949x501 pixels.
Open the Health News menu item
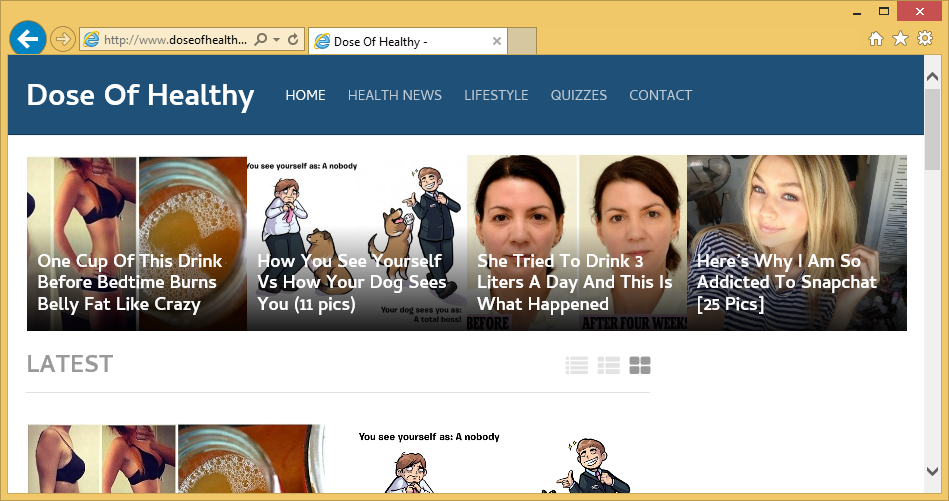pos(395,95)
